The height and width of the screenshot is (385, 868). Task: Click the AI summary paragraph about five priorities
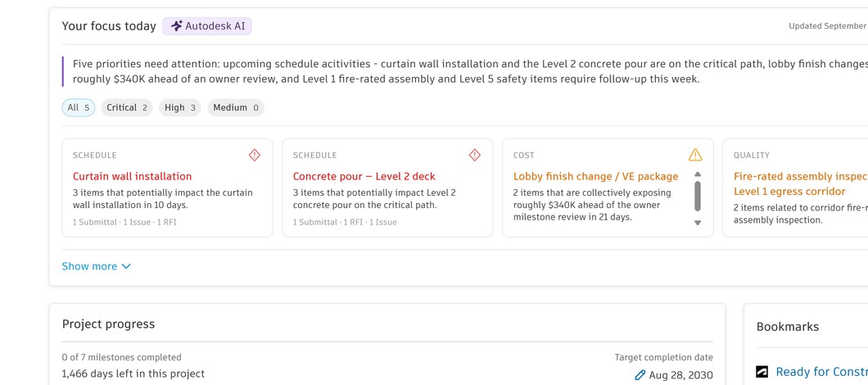pos(470,71)
